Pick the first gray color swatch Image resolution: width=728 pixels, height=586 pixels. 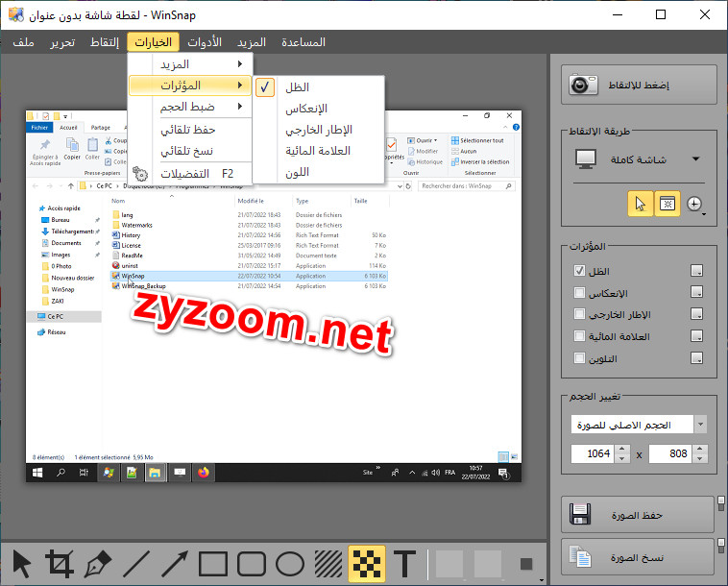coord(449,564)
